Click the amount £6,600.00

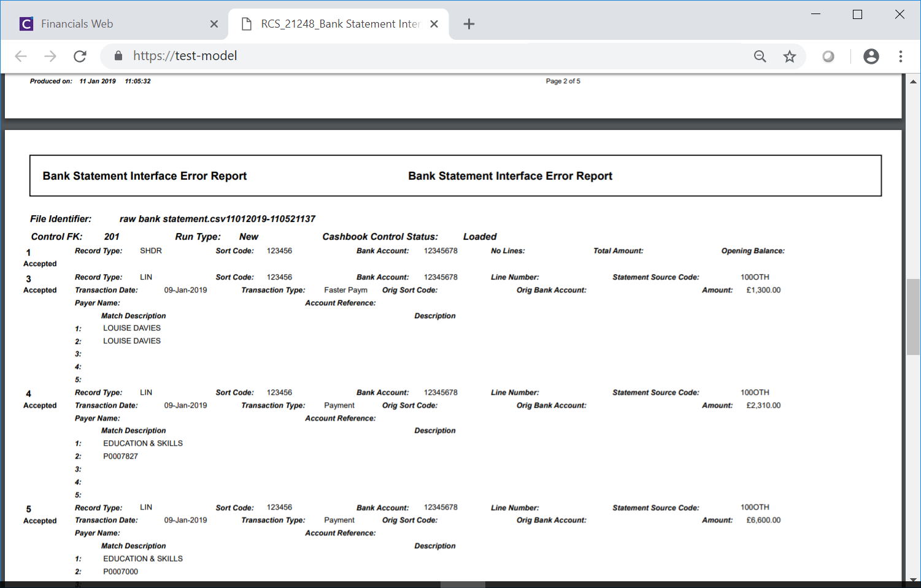point(763,520)
